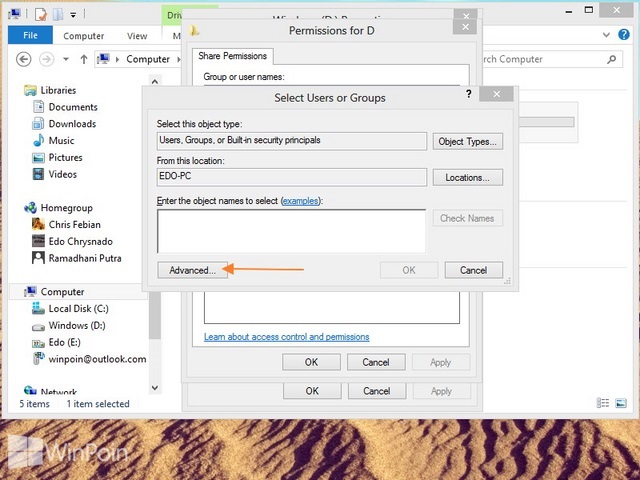Cancel the Select Users or Groups dialog
The width and height of the screenshot is (640, 480).
coord(473,270)
